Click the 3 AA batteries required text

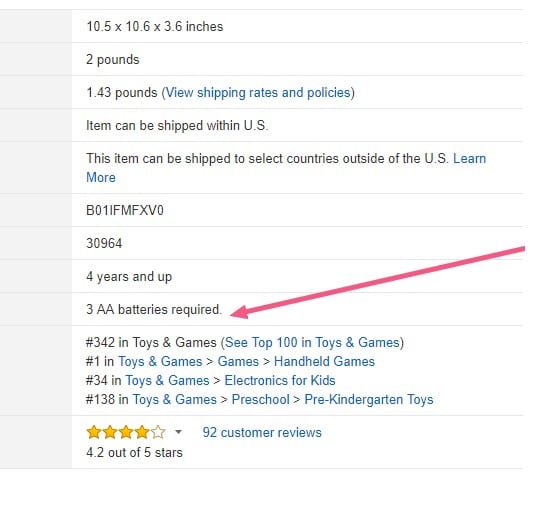click(x=154, y=310)
